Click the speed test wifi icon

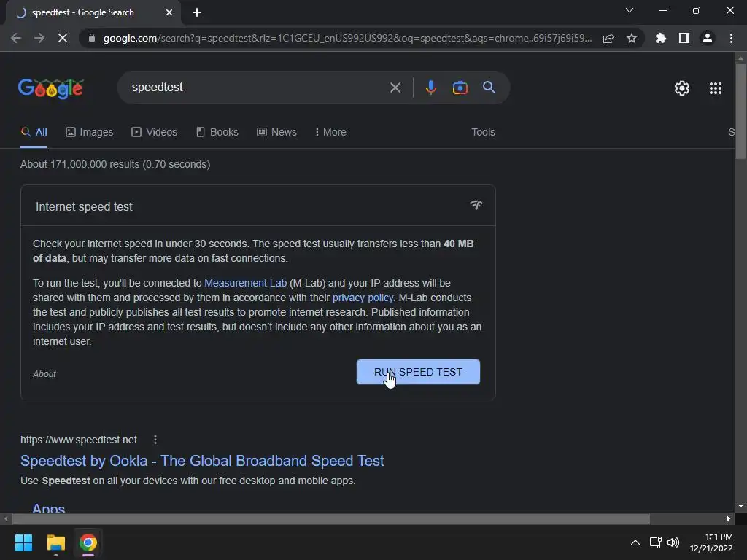476,205
